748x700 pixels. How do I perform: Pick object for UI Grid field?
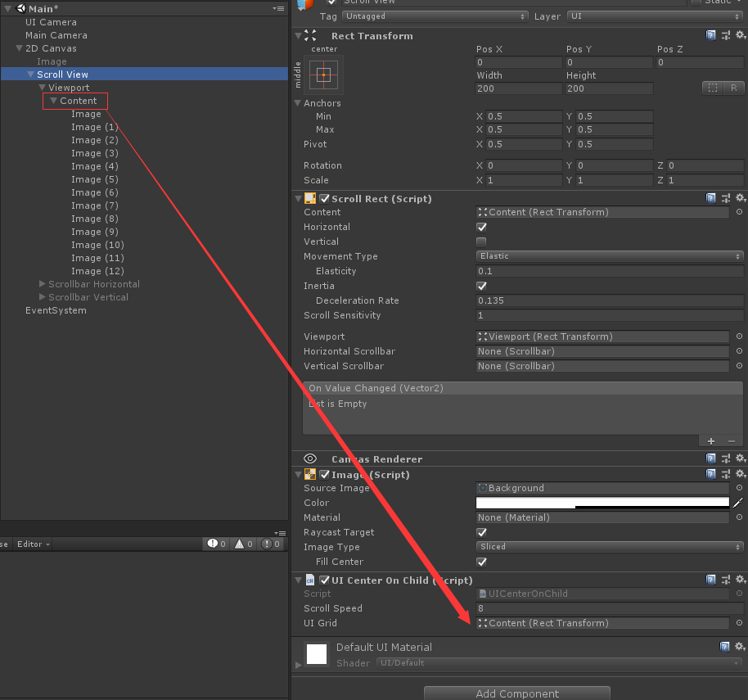pyautogui.click(x=739, y=623)
